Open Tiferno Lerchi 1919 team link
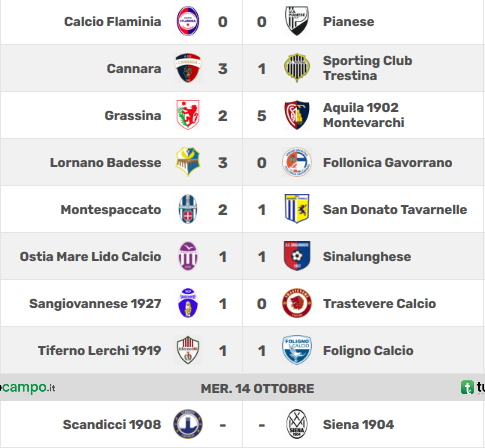The image size is (485, 448). 99,351
